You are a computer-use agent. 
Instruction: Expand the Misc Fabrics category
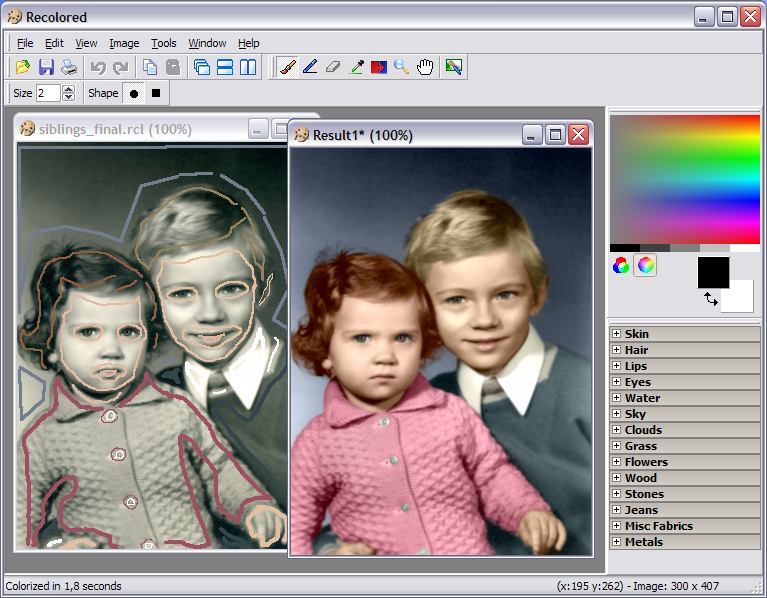pyautogui.click(x=617, y=526)
